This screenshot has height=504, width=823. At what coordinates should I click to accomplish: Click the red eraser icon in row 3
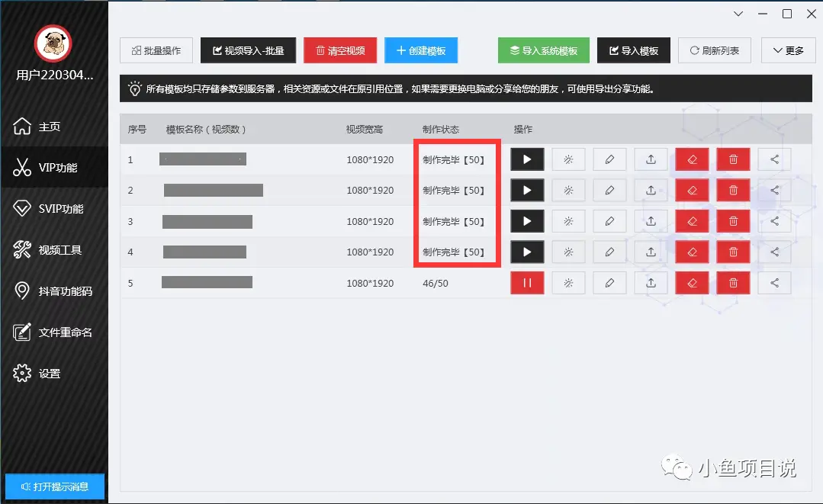pos(693,221)
